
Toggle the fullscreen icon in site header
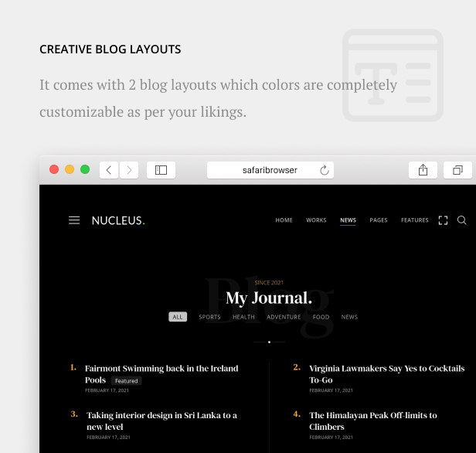pyautogui.click(x=443, y=220)
